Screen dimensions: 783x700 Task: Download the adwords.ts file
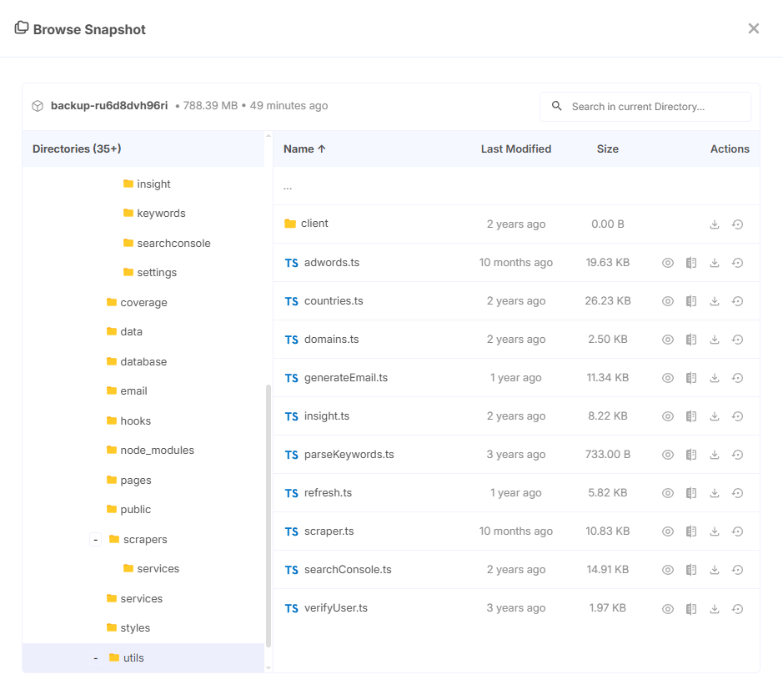click(x=715, y=263)
